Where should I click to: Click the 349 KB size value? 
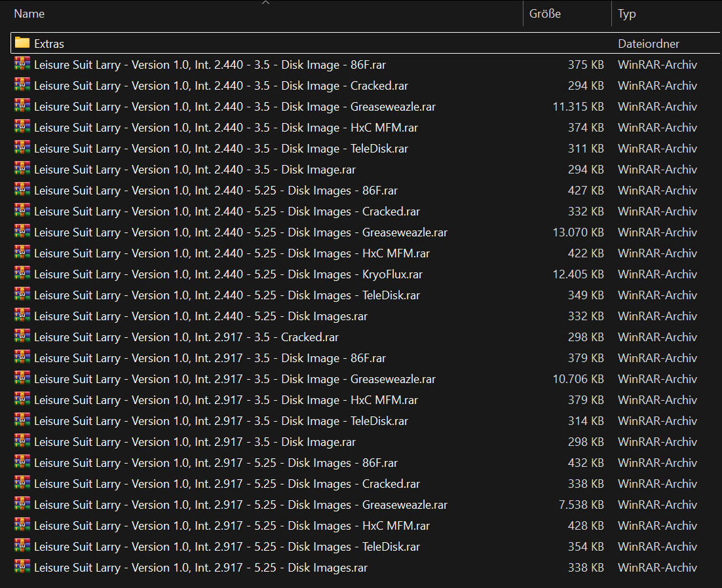(586, 295)
